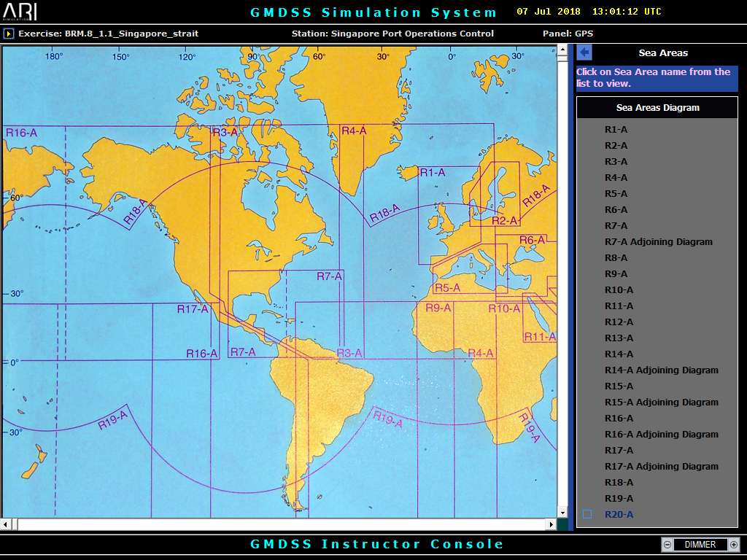The height and width of the screenshot is (560, 747).
Task: Click the exercise play icon next to BRM.8_1.1
Action: tap(8, 34)
